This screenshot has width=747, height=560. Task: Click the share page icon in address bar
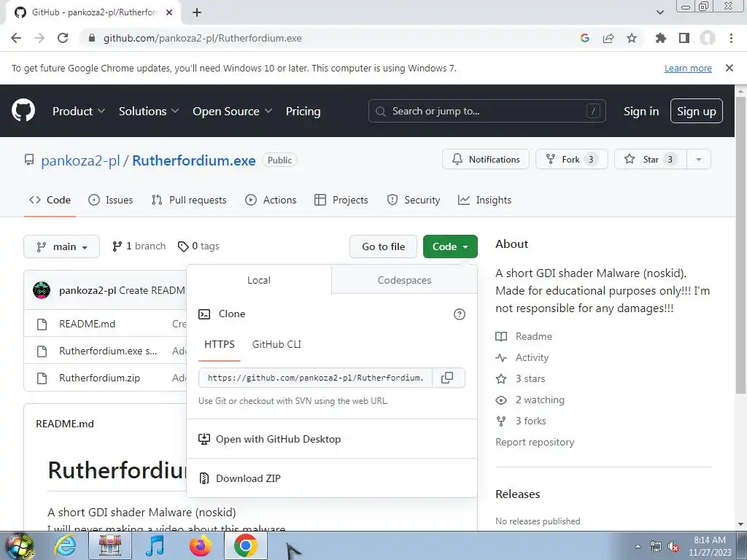pos(608,38)
